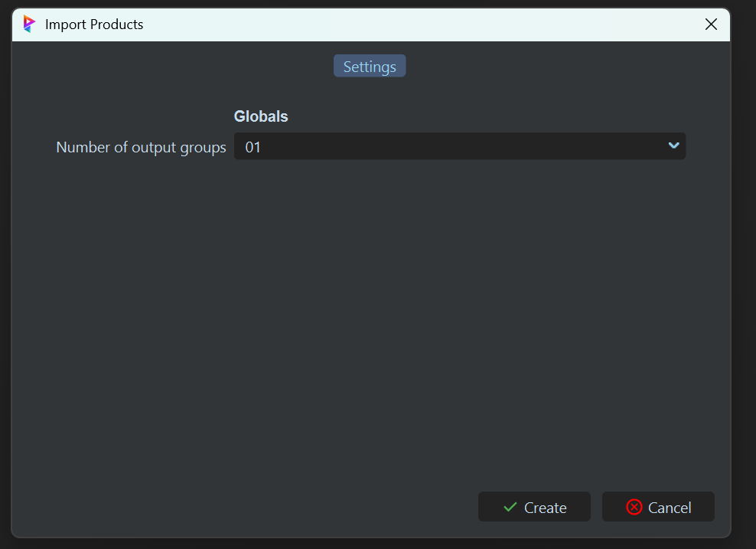Click the 01 value in the combo box
This screenshot has width=756, height=549.
pyautogui.click(x=253, y=147)
